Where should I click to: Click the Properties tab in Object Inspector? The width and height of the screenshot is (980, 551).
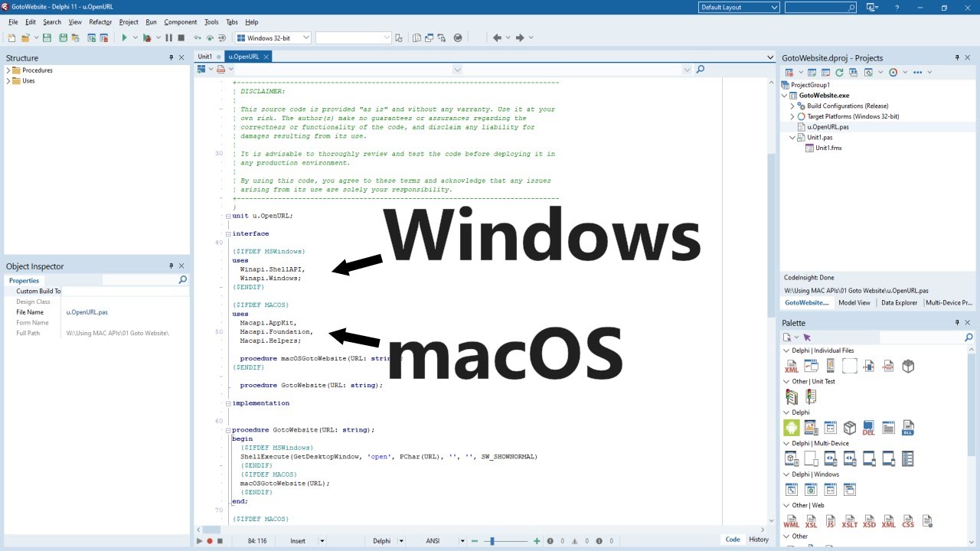tap(24, 281)
